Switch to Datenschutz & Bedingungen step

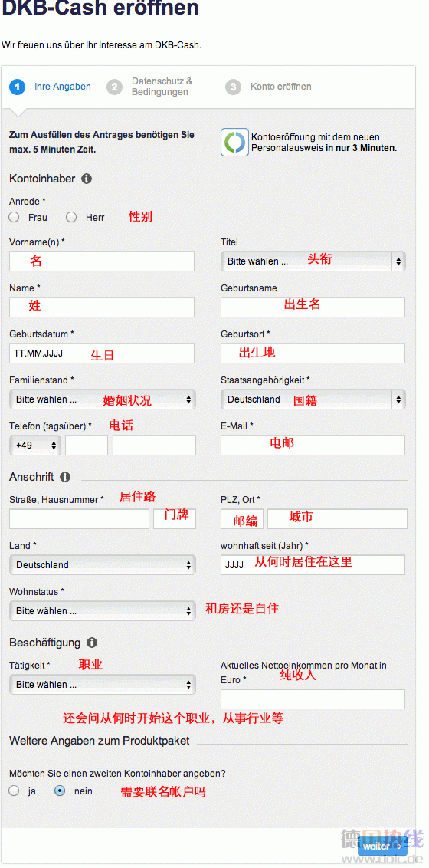pyautogui.click(x=162, y=87)
